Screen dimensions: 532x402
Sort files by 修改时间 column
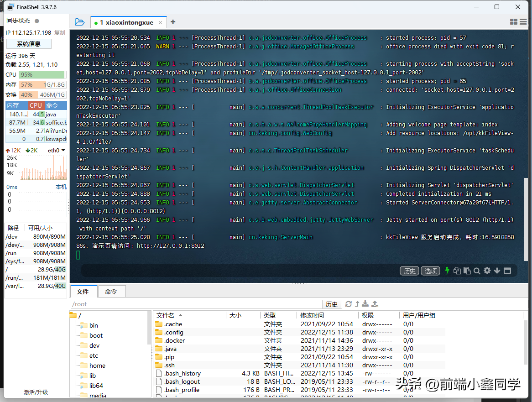point(312,315)
